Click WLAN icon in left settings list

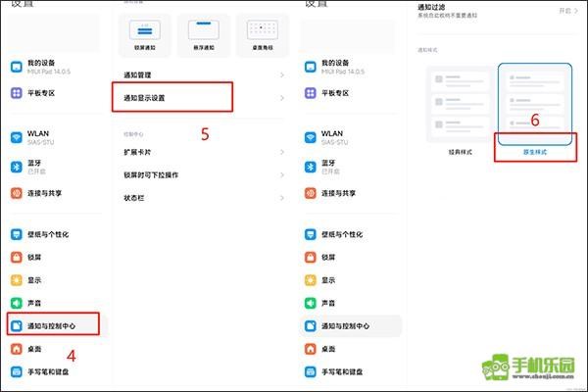(x=16, y=137)
